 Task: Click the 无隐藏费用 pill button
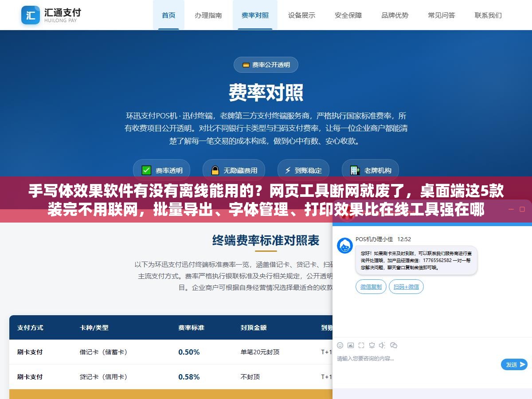click(234, 170)
